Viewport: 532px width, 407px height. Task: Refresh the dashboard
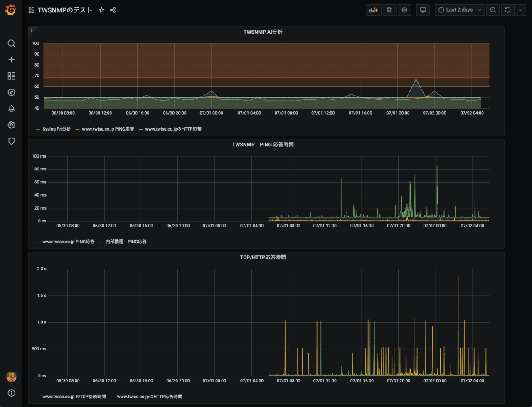(x=508, y=10)
